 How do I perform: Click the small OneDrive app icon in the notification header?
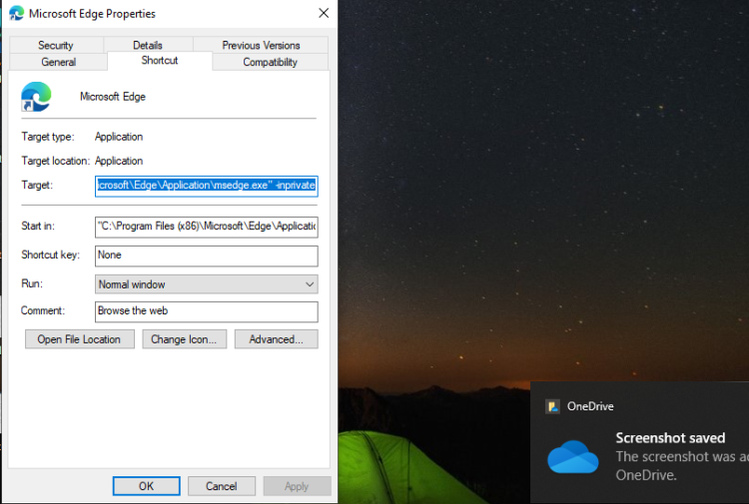click(x=553, y=407)
